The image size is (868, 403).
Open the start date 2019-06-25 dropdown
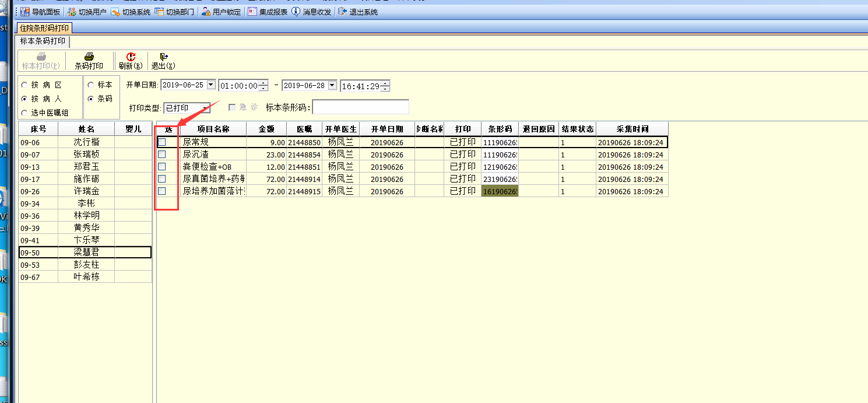[x=211, y=85]
